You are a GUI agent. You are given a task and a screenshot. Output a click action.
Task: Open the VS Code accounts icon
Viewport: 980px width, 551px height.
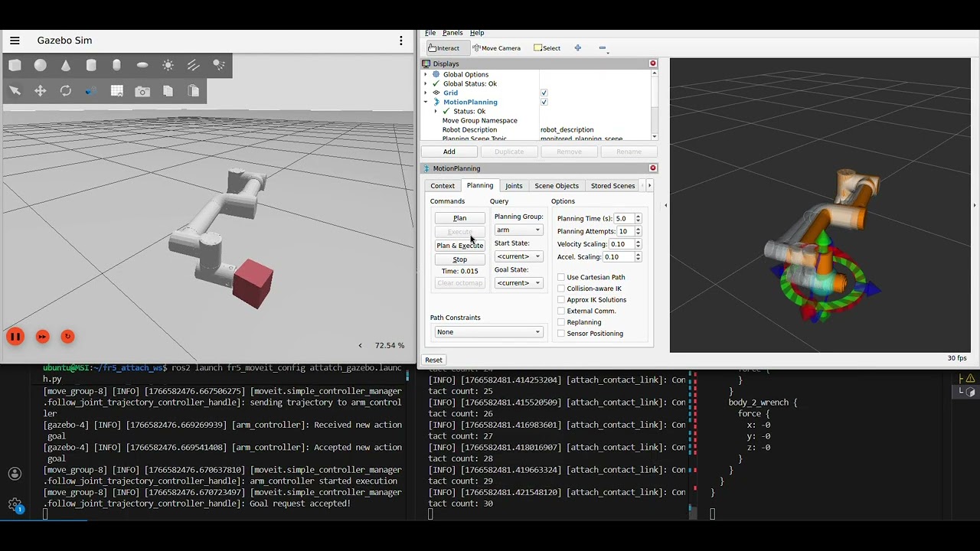15,474
